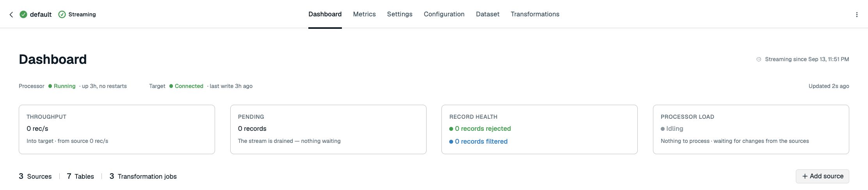Image resolution: width=868 pixels, height=190 pixels.
Task: Click the "0 records" pending value
Action: (x=252, y=129)
